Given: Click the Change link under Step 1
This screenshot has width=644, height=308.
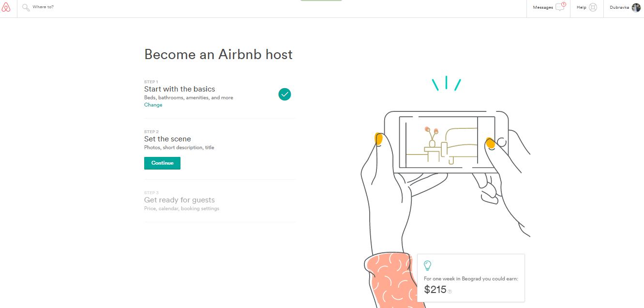Looking at the screenshot, I should point(153,105).
